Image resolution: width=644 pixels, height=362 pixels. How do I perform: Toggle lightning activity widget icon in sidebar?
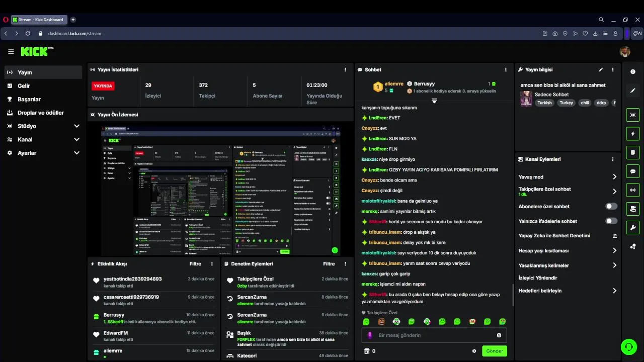[633, 134]
